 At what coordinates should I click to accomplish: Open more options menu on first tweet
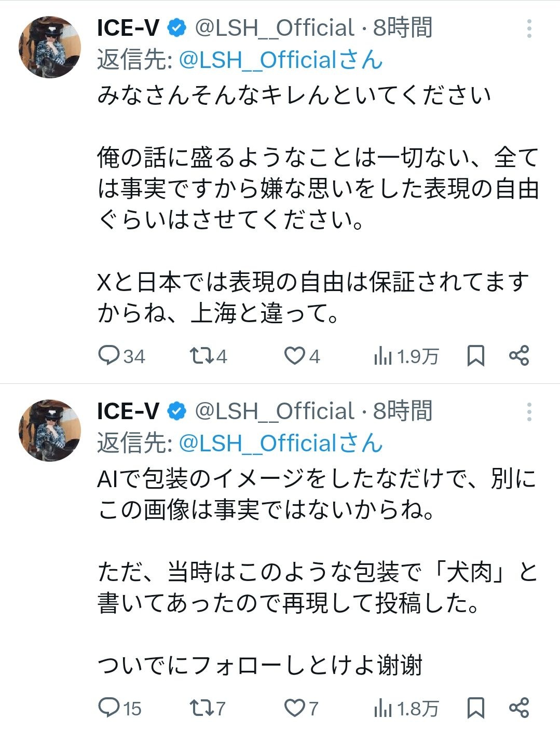529,29
